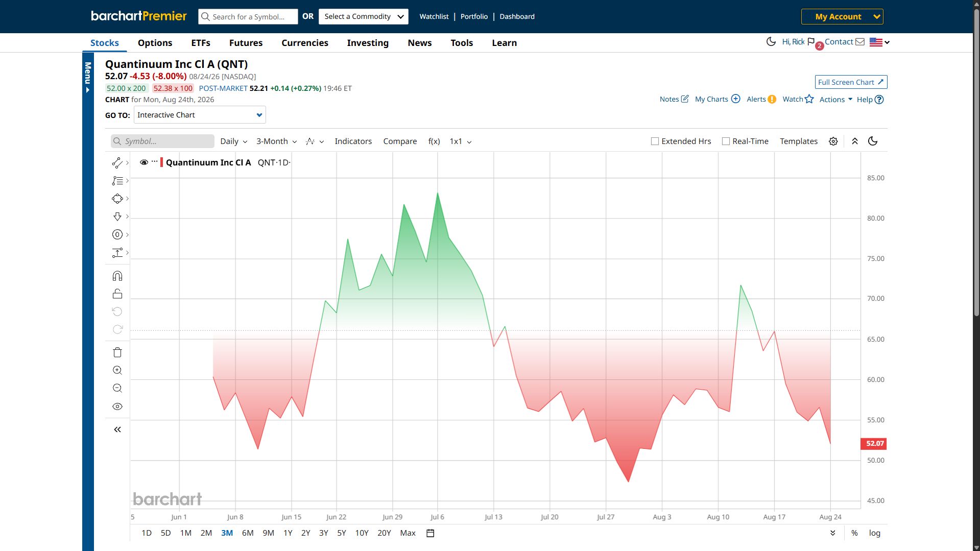Toggle Quantinuum series visibility eye
The image size is (980, 551).
coord(144,162)
